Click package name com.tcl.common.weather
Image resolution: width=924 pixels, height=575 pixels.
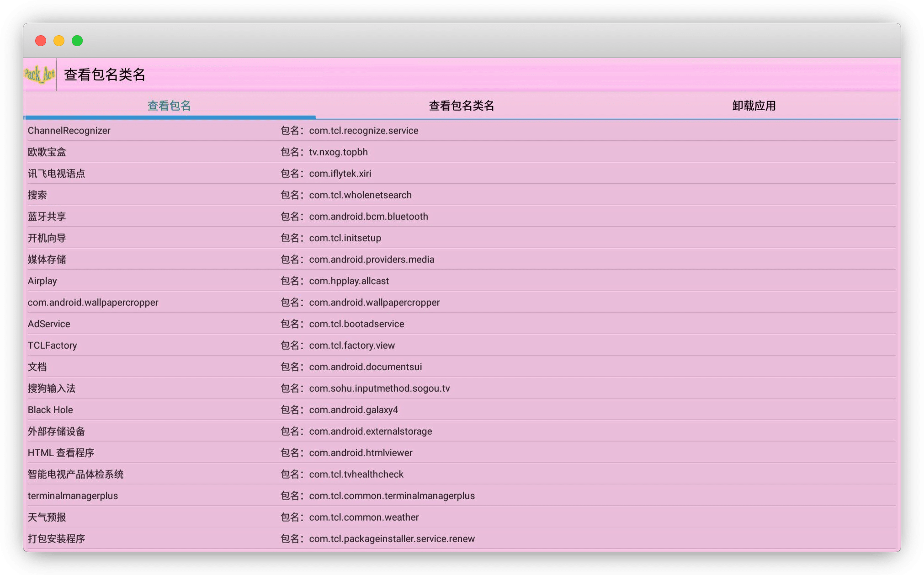[x=364, y=517]
